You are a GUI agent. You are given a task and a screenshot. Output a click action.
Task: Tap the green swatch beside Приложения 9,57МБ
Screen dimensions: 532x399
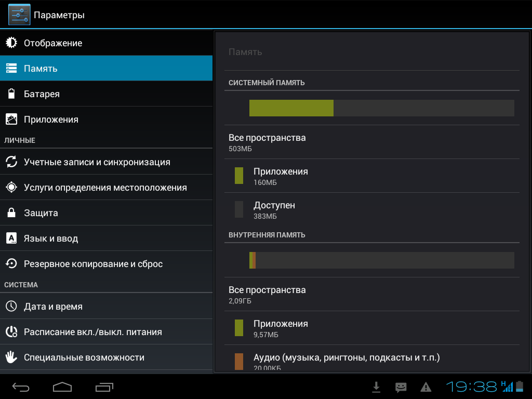pyautogui.click(x=239, y=328)
